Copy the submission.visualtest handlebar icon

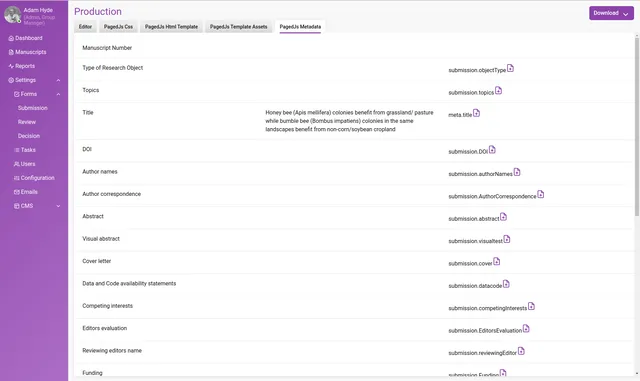pos(507,239)
